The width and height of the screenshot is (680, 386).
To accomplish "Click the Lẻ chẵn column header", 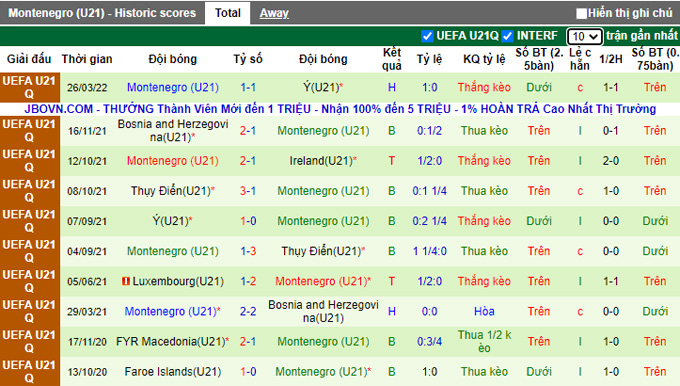I will (580, 59).
